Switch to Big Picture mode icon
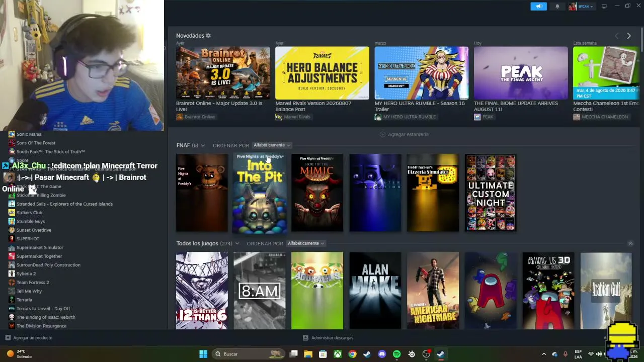Image resolution: width=644 pixels, height=362 pixels. point(604,7)
